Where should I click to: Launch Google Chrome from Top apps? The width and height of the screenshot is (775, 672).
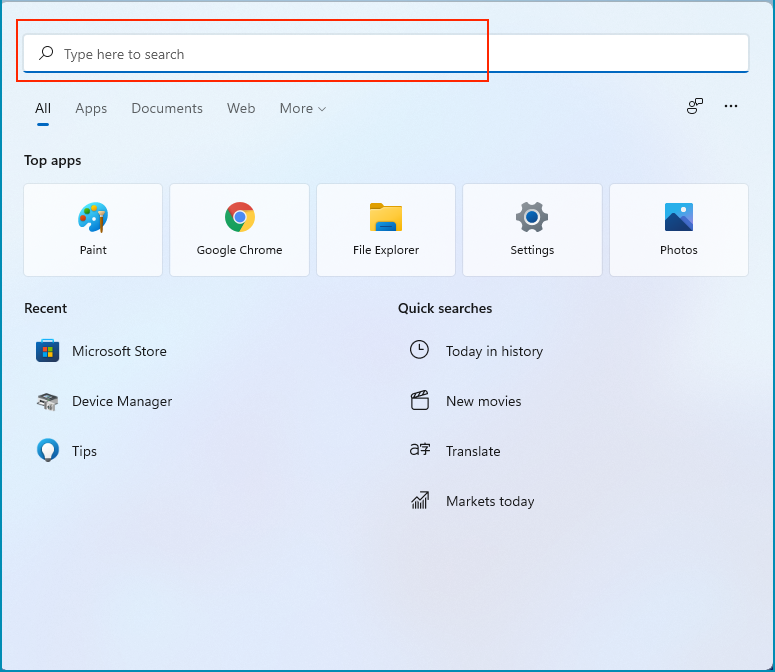coord(239,229)
